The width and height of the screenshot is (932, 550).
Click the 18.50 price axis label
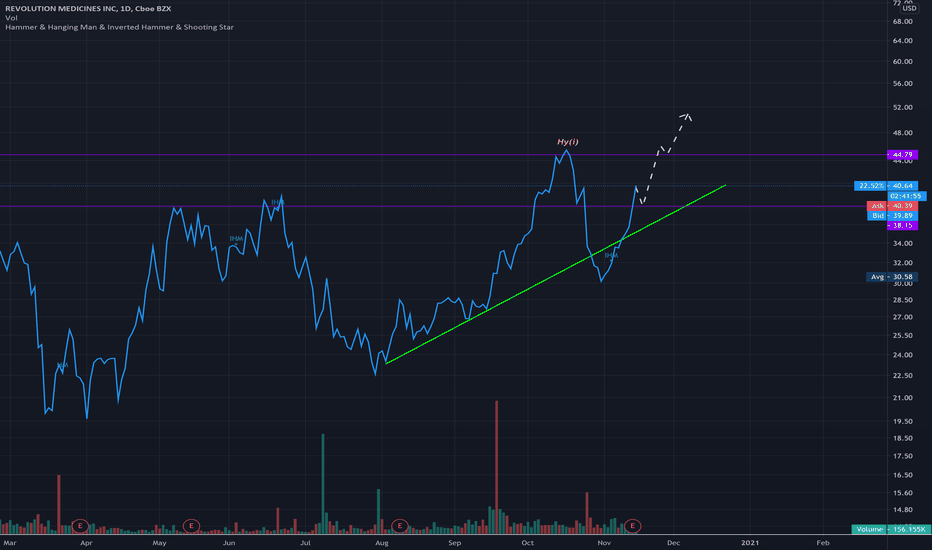(902, 438)
